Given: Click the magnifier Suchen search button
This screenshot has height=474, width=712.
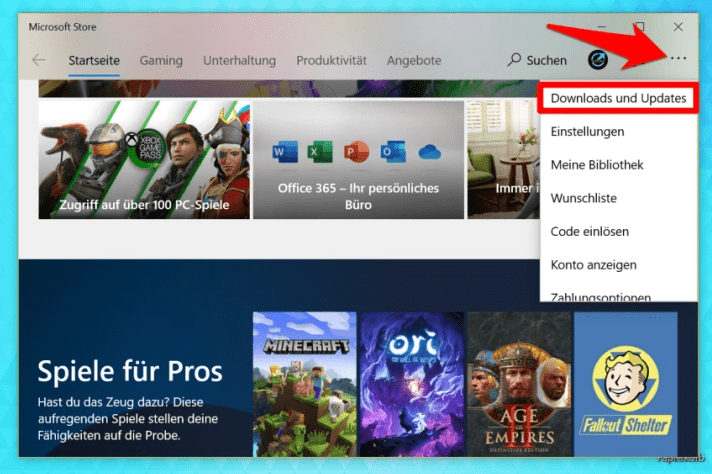Looking at the screenshot, I should (x=537, y=60).
